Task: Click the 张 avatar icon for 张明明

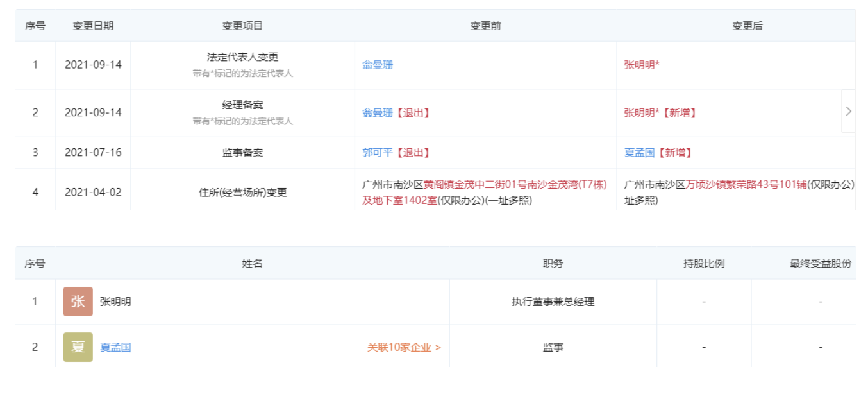Action: pyautogui.click(x=78, y=302)
